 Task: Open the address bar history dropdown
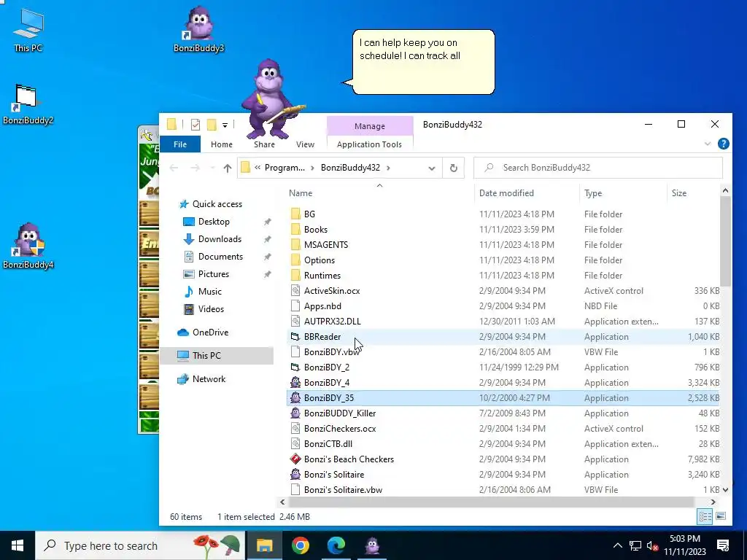pos(432,168)
